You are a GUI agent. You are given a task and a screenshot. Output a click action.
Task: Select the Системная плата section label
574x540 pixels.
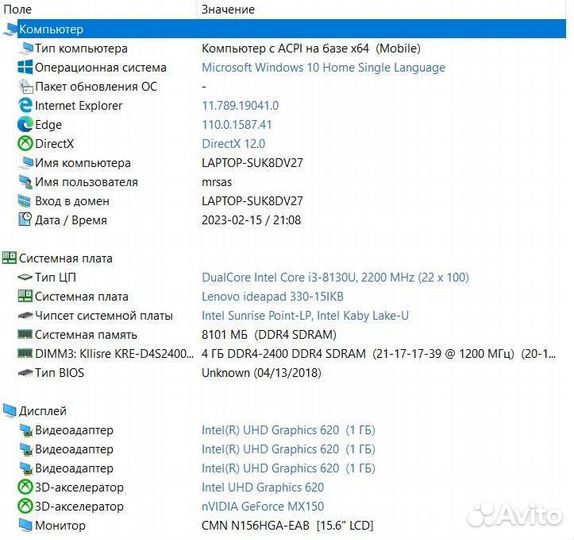click(x=66, y=258)
